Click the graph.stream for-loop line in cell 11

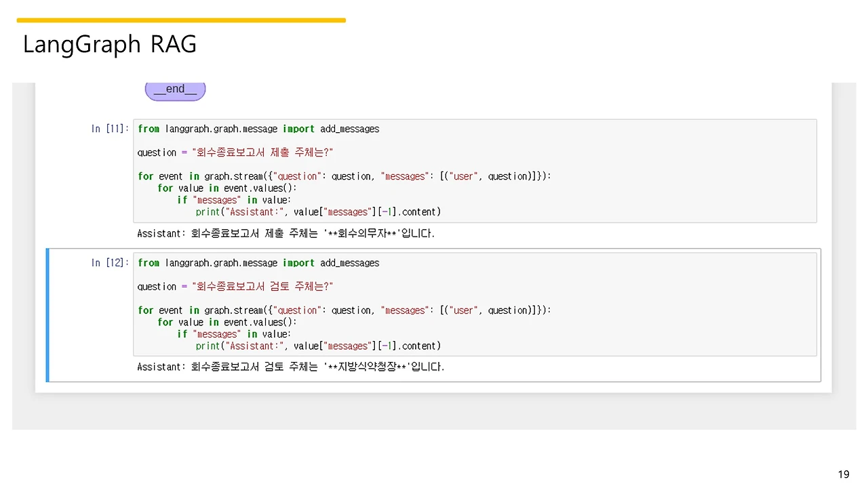[344, 176]
